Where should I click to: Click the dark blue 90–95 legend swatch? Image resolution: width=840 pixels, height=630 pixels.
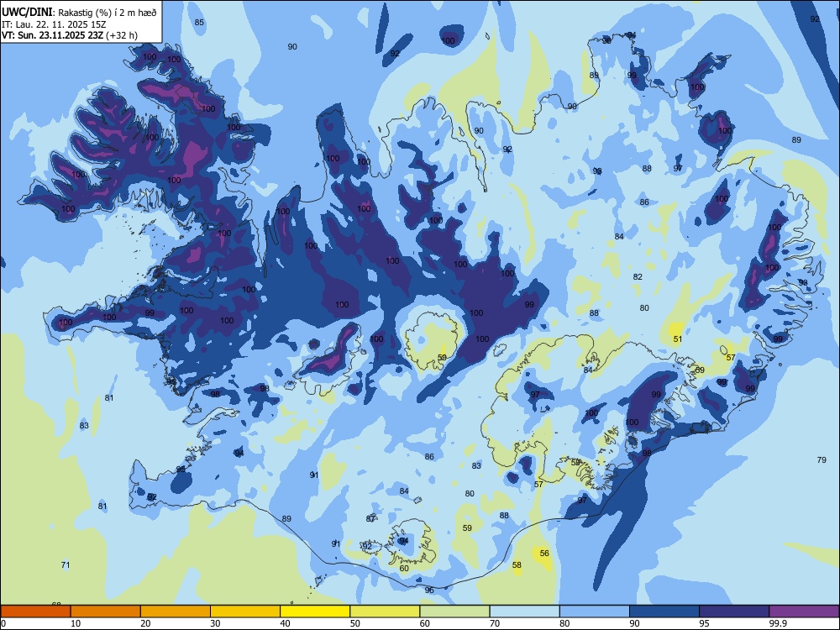click(664, 612)
